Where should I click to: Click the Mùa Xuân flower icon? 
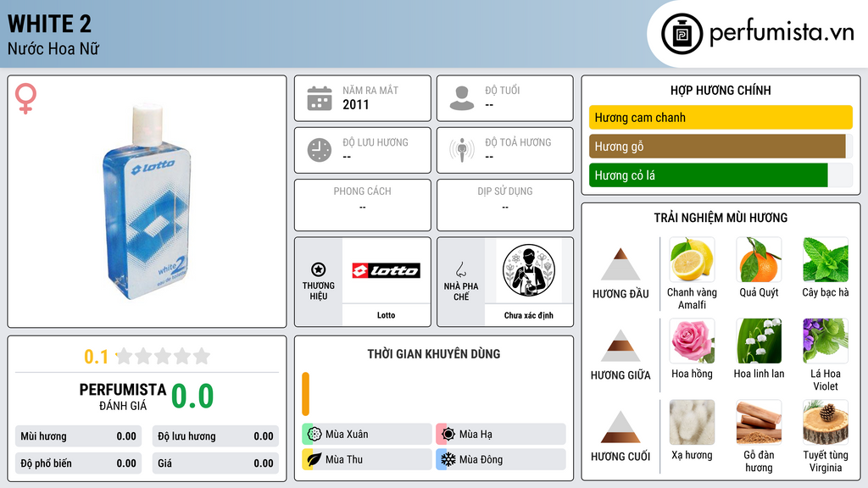pyautogui.click(x=314, y=435)
